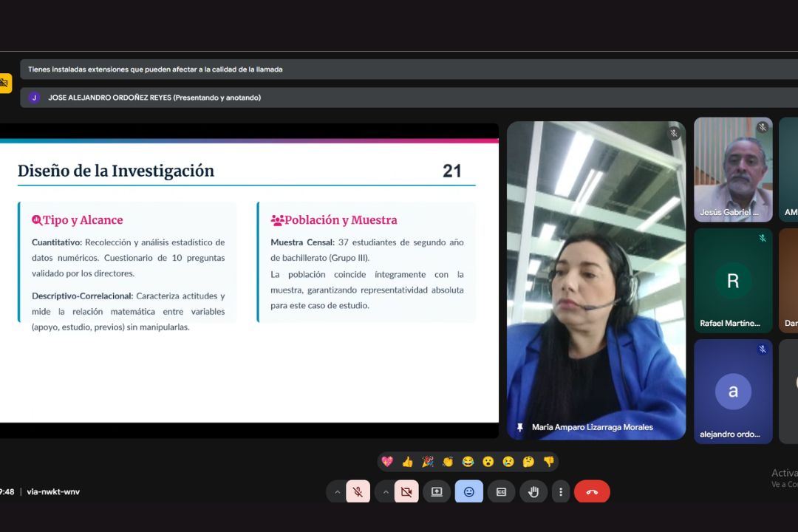Screen dimensions: 798x532
Task: Send thumbs up reaction
Action: 407,462
